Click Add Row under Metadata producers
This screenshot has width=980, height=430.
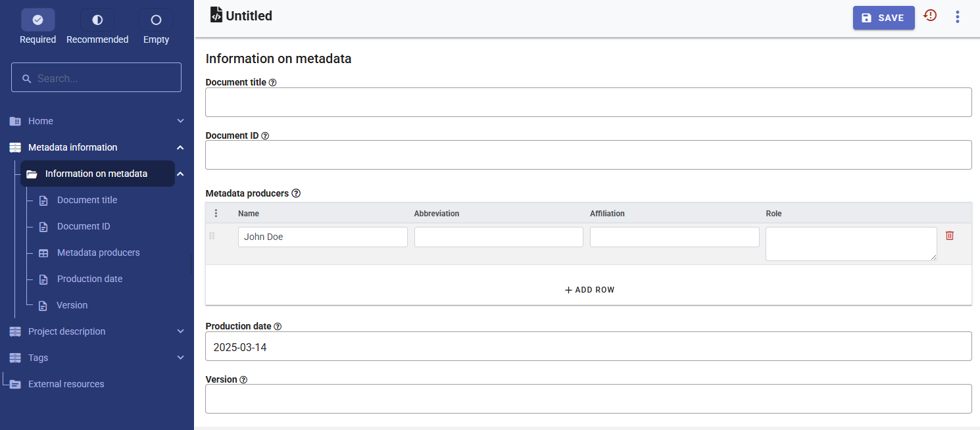point(589,290)
